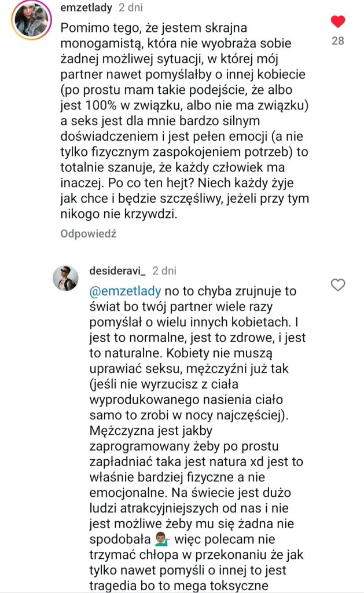
Task: Like desideravi_'s reply with heart outline
Action: (337, 285)
